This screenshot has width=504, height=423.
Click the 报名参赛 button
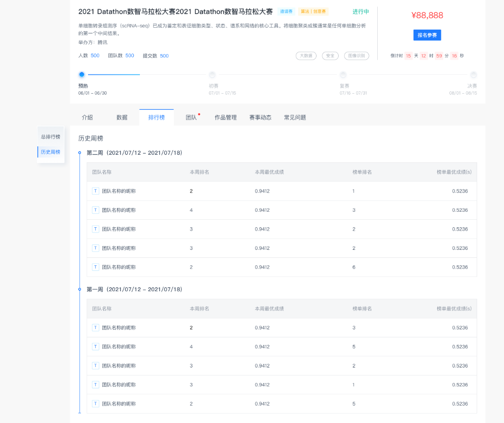(x=427, y=35)
